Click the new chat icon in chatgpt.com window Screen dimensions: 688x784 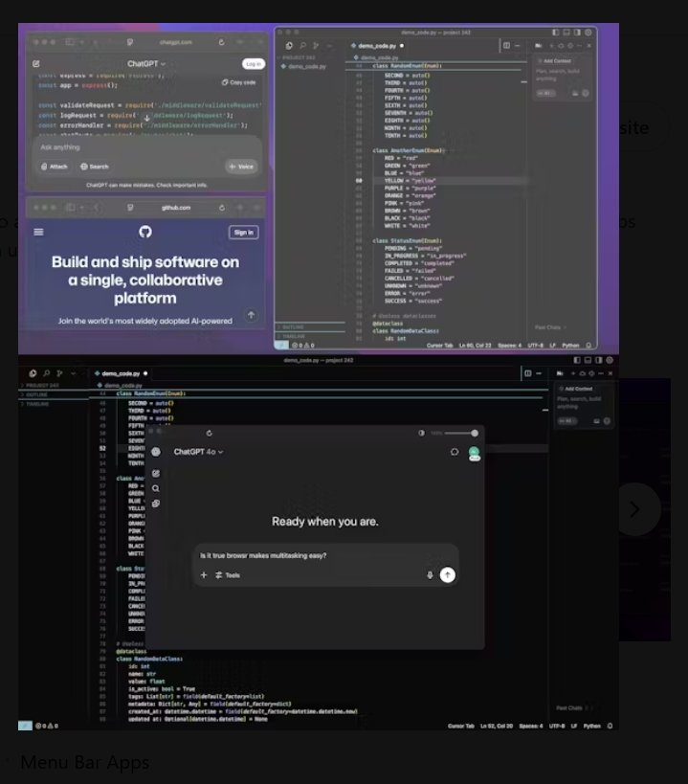coord(36,64)
